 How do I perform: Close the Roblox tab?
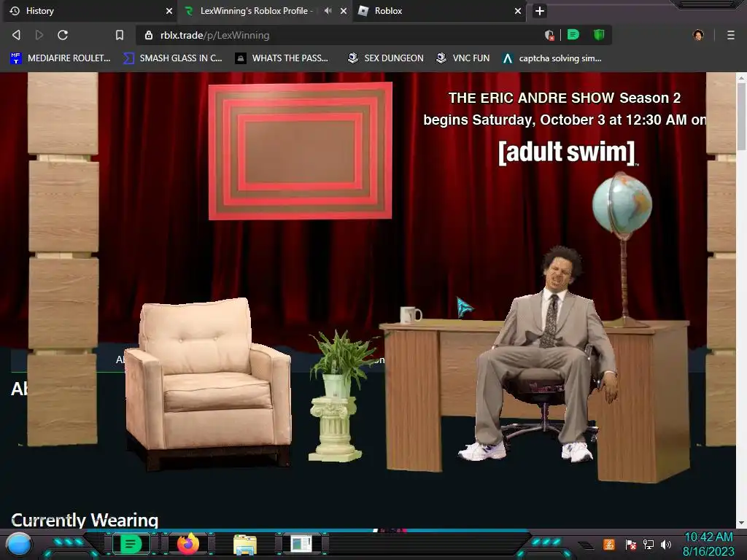coord(518,11)
